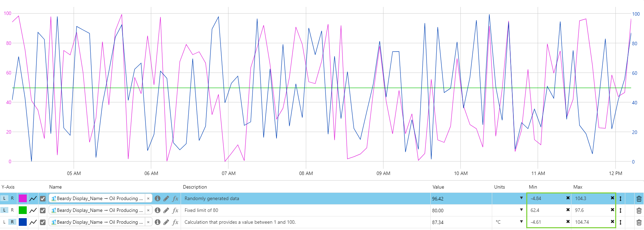Delete the Randomly generated data trace
644x230 pixels.
coord(639,199)
